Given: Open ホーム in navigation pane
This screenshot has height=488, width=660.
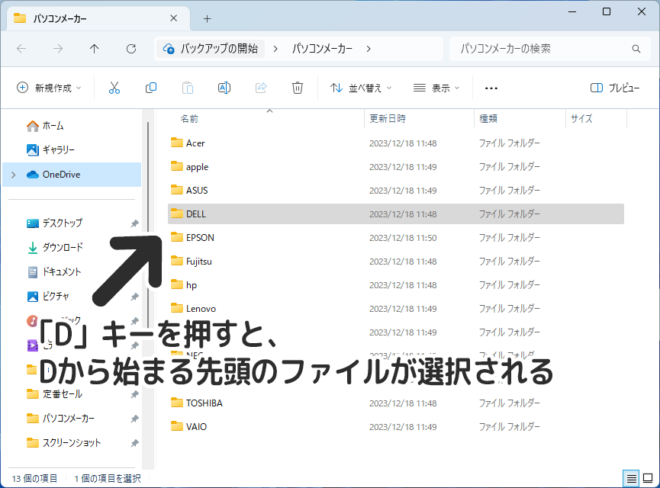Looking at the screenshot, I should [45, 126].
